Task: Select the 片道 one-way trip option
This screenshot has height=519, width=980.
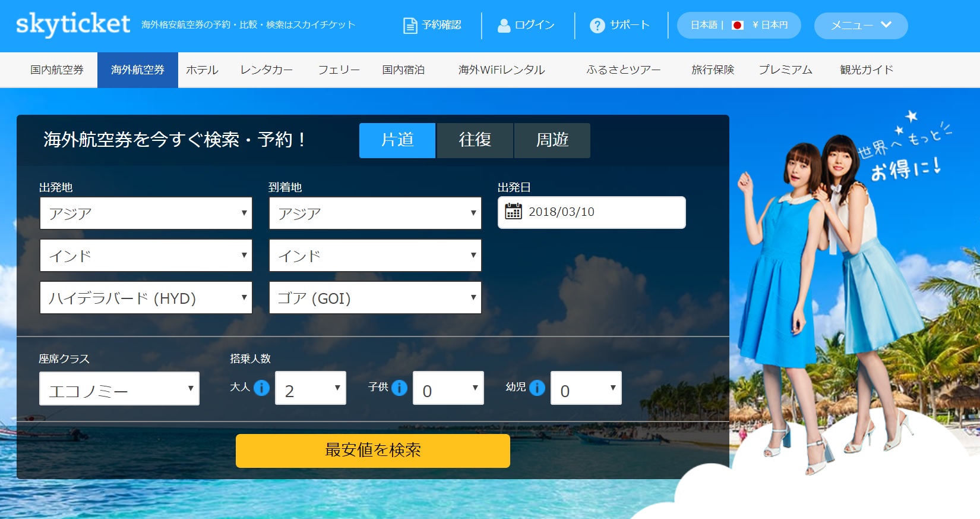Action: (397, 140)
